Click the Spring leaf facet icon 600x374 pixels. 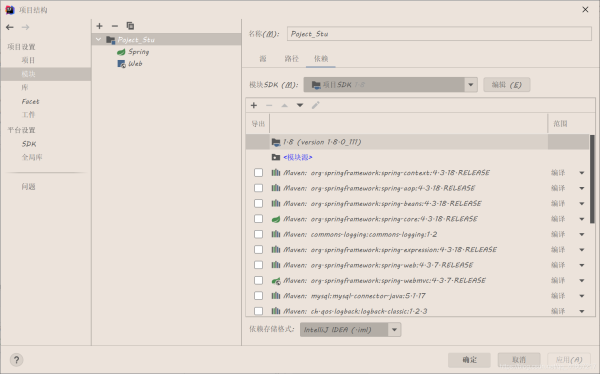(x=121, y=52)
